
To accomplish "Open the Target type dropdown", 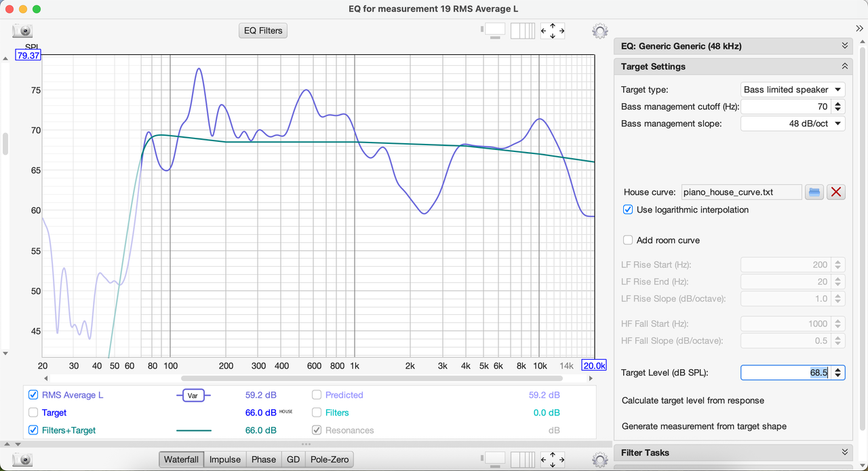I will 793,90.
